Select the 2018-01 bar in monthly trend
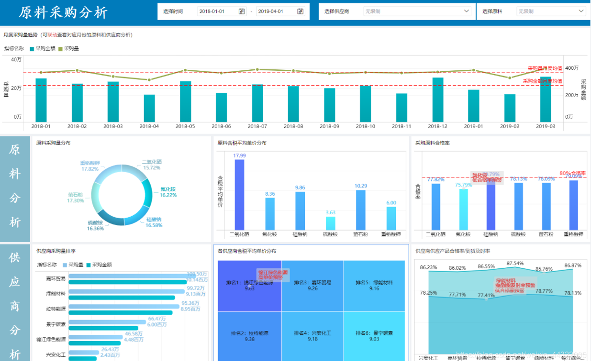 [x=41, y=100]
